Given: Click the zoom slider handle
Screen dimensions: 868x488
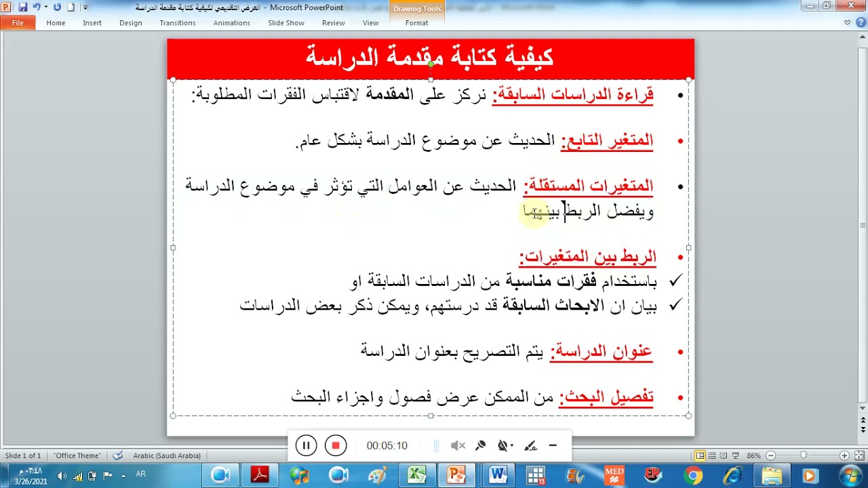Looking at the screenshot, I should click(804, 455).
